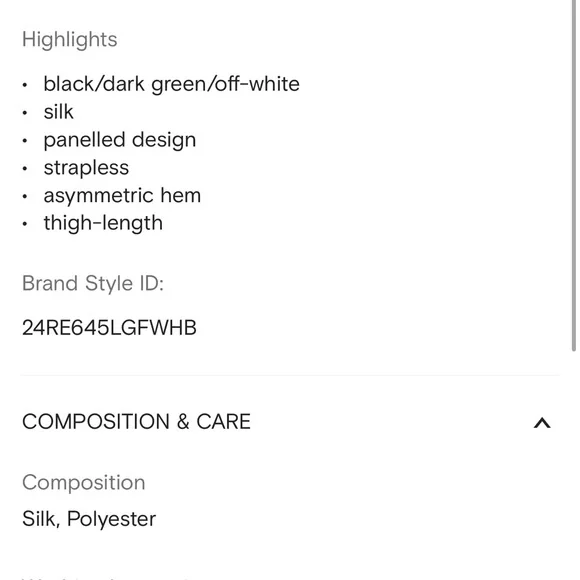The width and height of the screenshot is (580, 580).
Task: Click the strapless highlight item
Action: coord(86,168)
